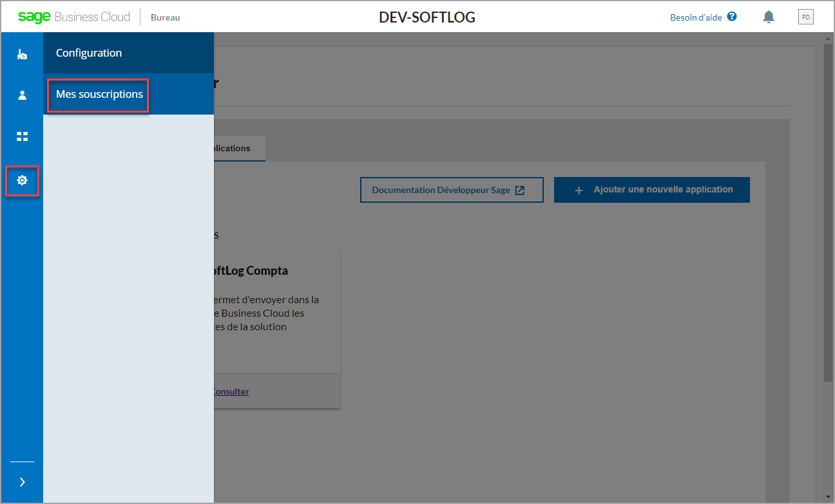Open Documentation Développeur Sage button
Viewport: 835px width, 504px height.
(x=452, y=190)
